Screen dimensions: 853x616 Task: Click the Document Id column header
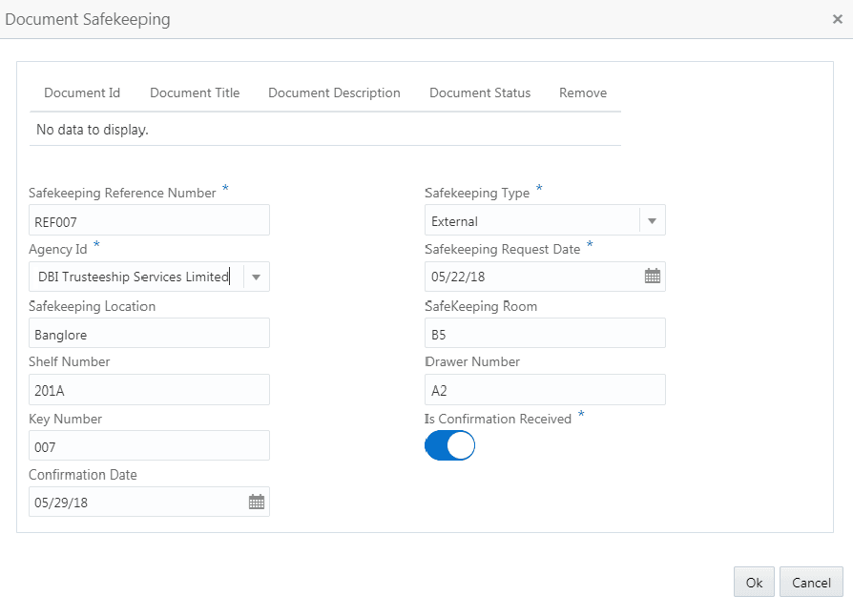click(x=82, y=92)
